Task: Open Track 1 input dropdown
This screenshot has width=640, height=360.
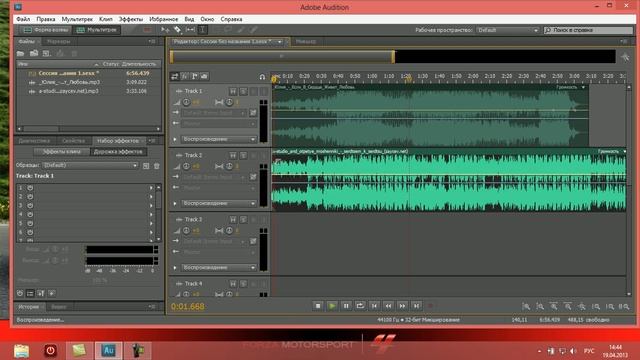Action: (x=214, y=112)
